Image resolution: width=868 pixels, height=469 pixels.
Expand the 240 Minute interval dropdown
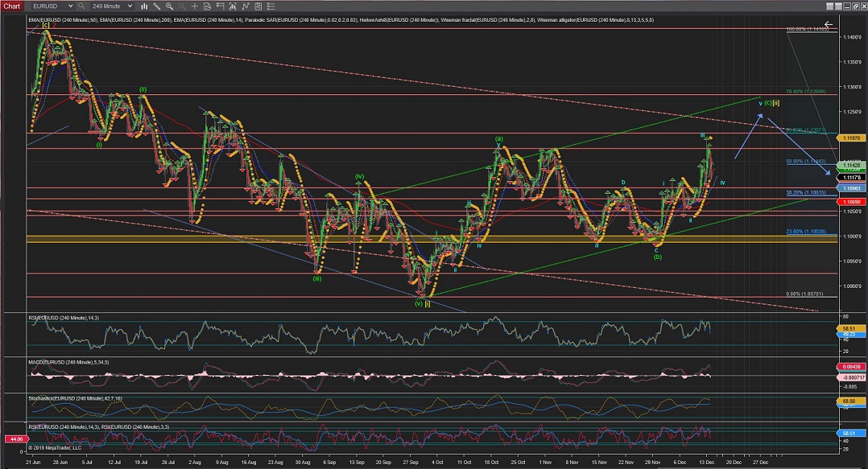(x=130, y=6)
